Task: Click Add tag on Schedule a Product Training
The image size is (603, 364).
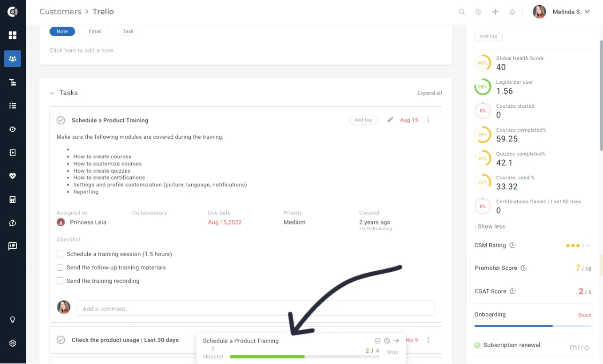Action: tap(363, 120)
